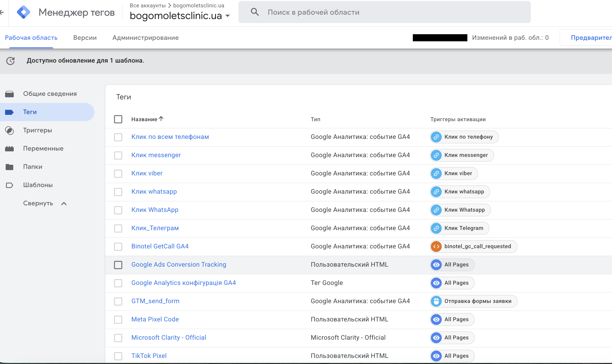Open the TikTok Pixel tag
This screenshot has width=612, height=364.
click(149, 356)
